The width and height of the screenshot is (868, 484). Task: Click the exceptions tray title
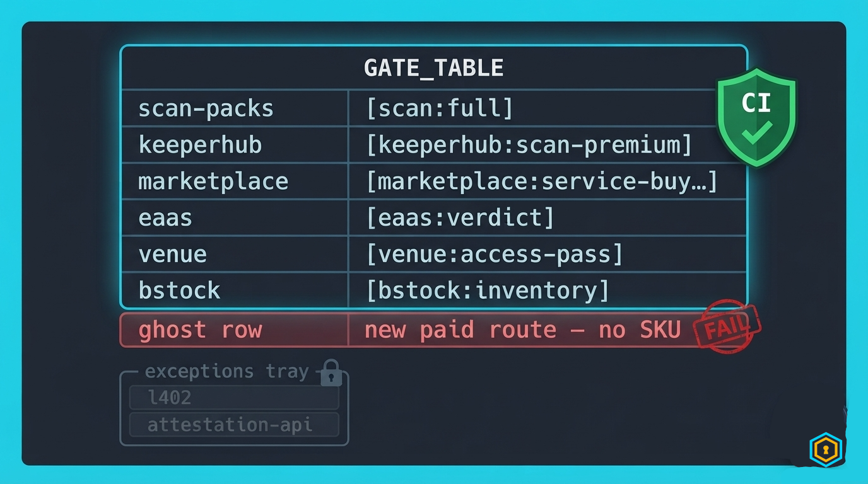pos(226,371)
